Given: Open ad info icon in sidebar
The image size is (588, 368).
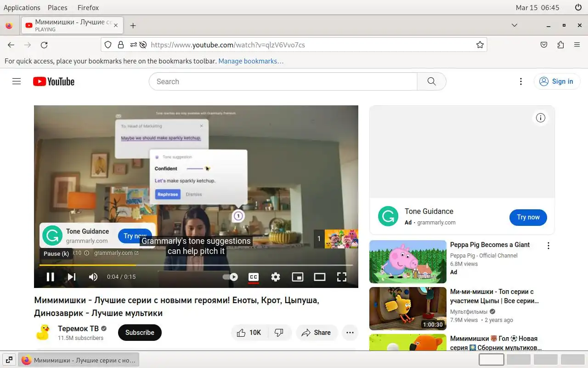Looking at the screenshot, I should point(541,118).
